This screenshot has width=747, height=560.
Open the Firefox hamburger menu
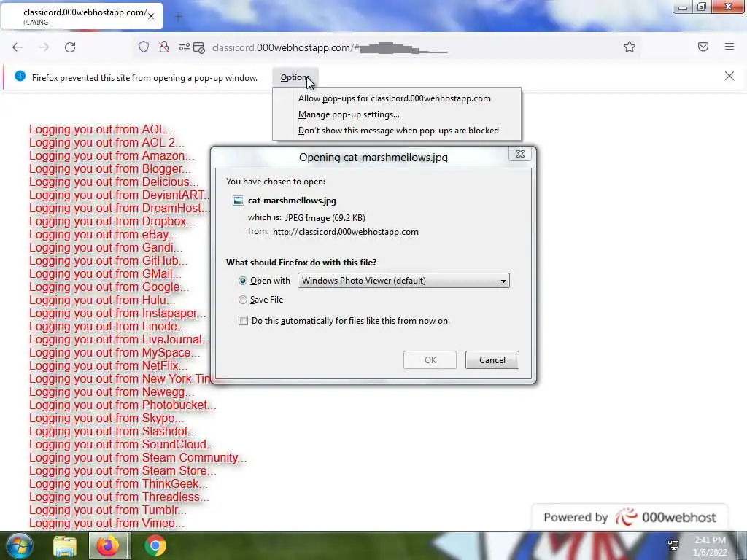pyautogui.click(x=729, y=46)
